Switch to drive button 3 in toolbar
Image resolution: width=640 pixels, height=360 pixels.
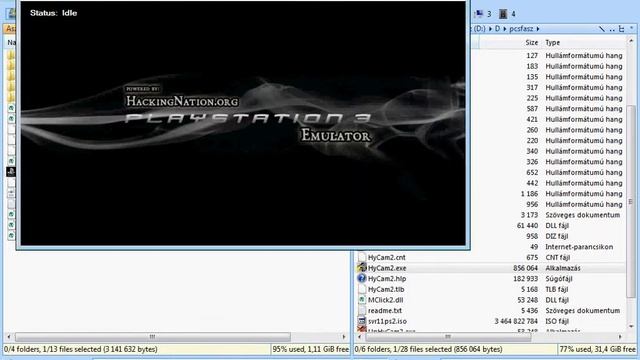pyautogui.click(x=483, y=14)
